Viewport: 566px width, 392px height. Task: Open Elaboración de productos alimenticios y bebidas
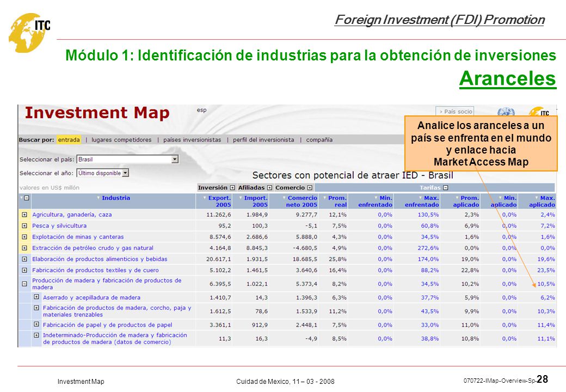(100, 259)
